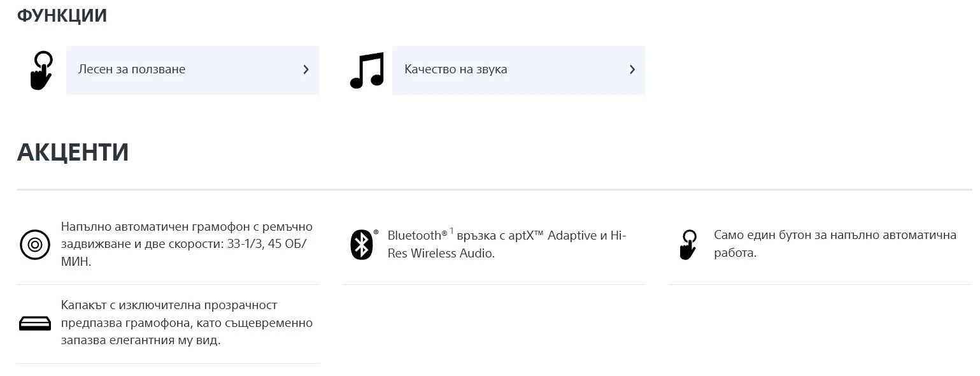Click the АКЦЕНТИ section heading
Screen dimensions: 980x376
click(73, 152)
